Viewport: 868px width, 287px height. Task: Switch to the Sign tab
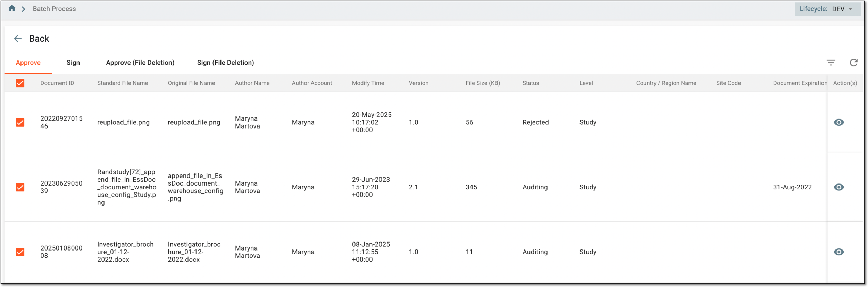click(x=73, y=63)
